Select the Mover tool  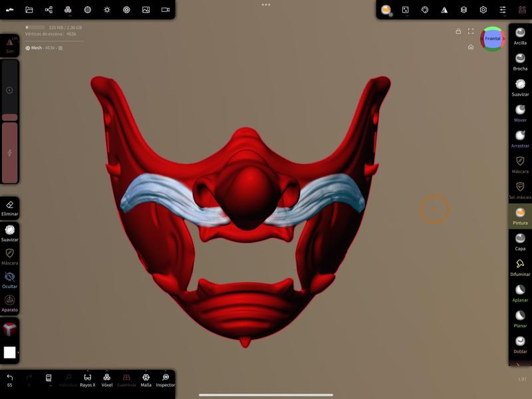click(520, 114)
